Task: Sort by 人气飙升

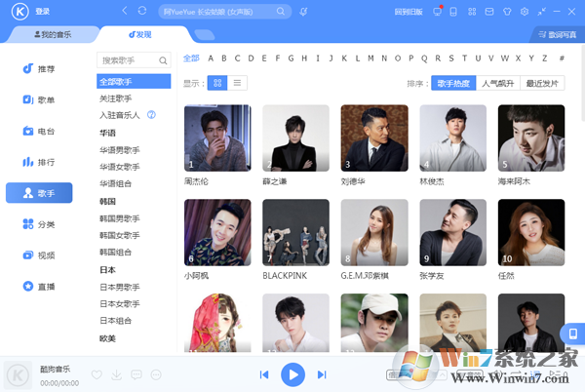Action: pos(497,83)
